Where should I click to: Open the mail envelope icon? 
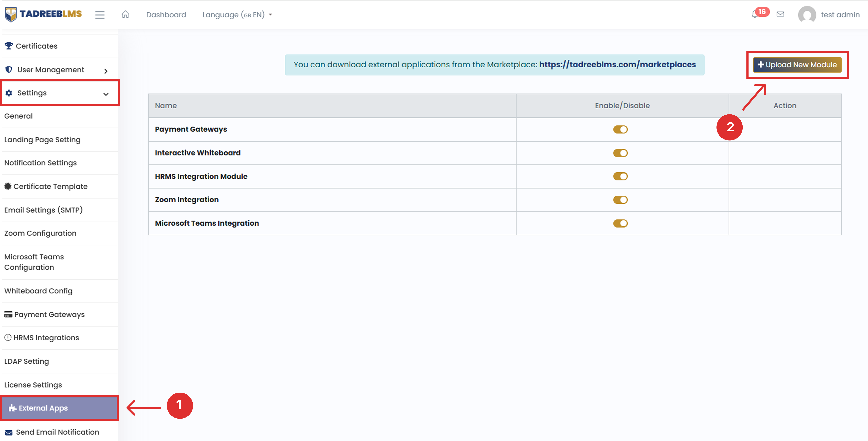coord(780,14)
